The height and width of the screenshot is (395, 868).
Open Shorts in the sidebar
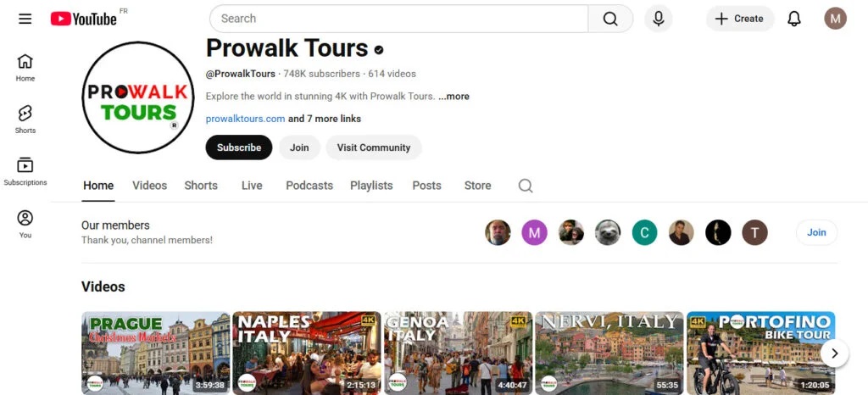25,120
